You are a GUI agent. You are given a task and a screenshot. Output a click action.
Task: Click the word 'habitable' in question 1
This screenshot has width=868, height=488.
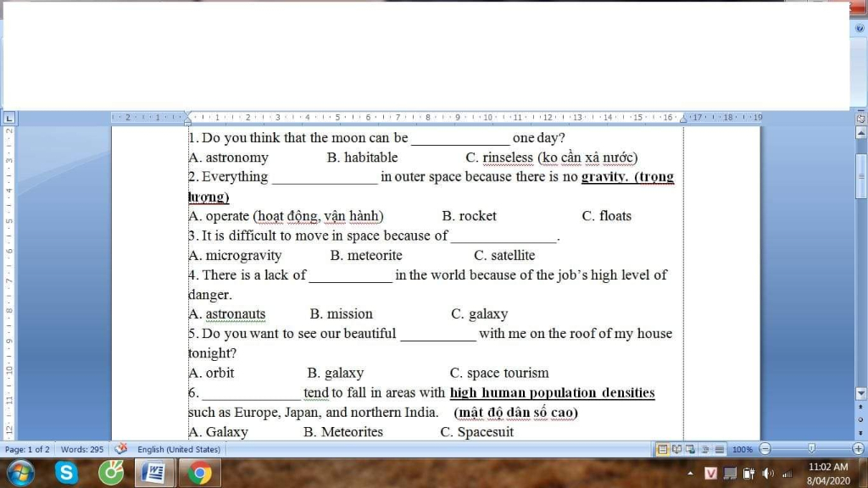(370, 157)
